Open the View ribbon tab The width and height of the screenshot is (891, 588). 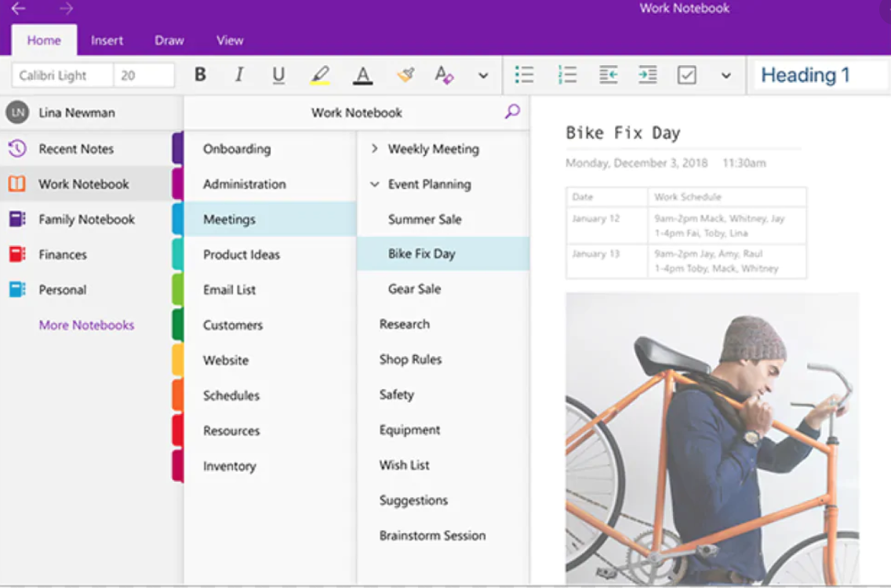(x=230, y=40)
